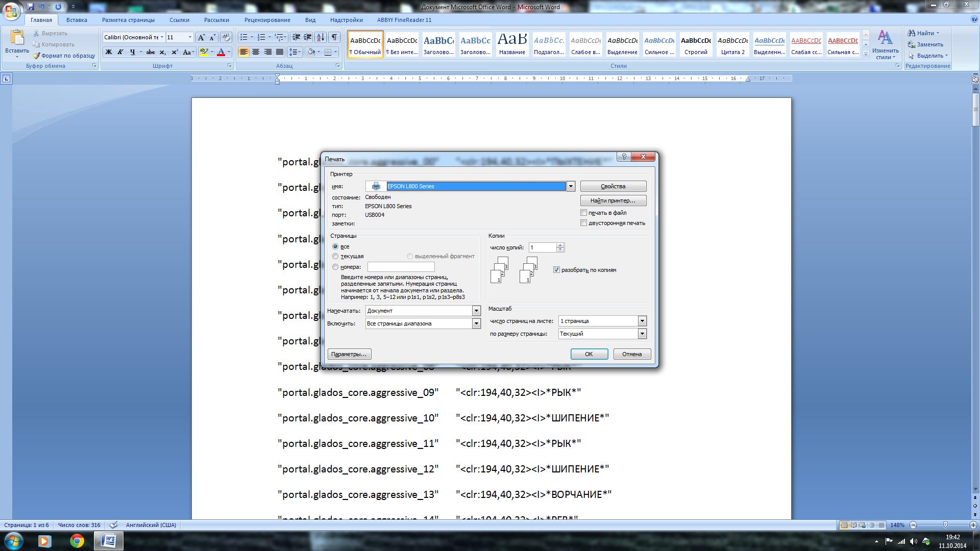Toggle italic formatting (К)
Image resolution: width=980 pixels, height=551 pixels.
120,52
